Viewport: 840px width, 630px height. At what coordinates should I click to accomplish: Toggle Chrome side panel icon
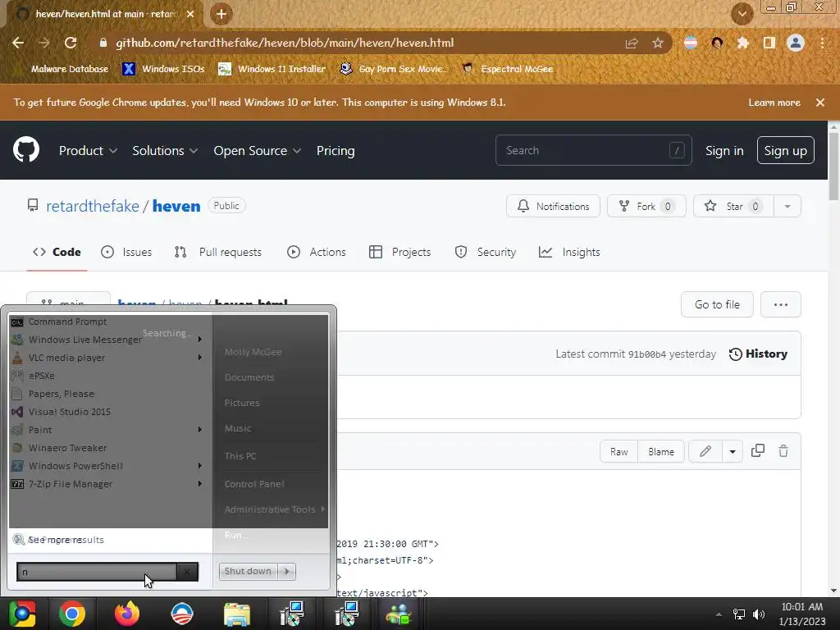[x=769, y=43]
